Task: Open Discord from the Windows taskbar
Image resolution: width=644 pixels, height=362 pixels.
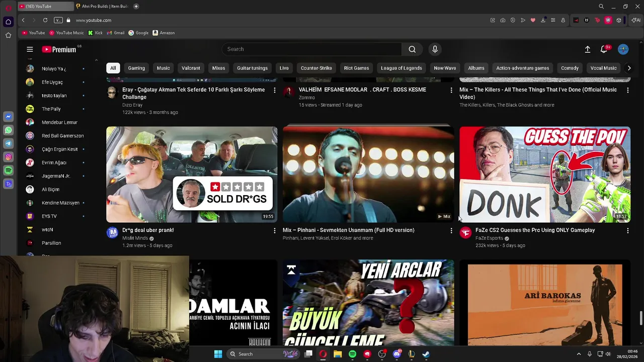Action: coord(396,354)
